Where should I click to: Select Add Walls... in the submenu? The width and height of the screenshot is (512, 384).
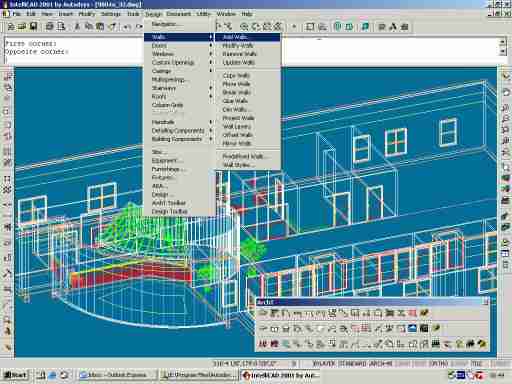247,37
